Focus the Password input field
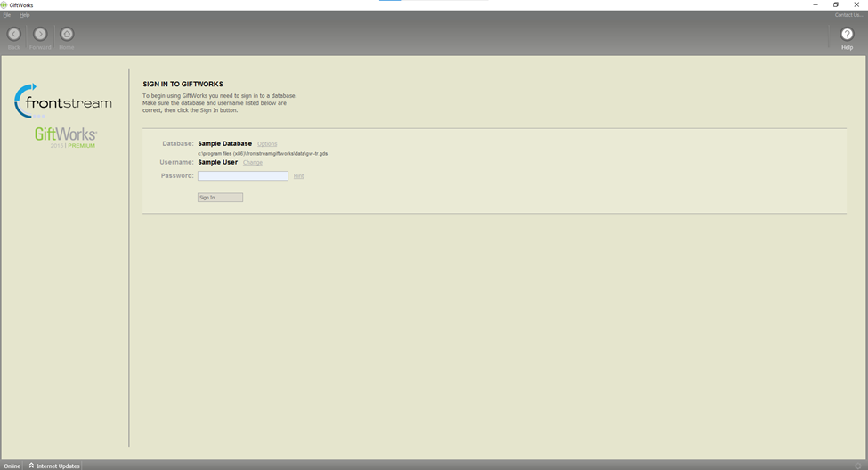This screenshot has height=470, width=868. [243, 176]
